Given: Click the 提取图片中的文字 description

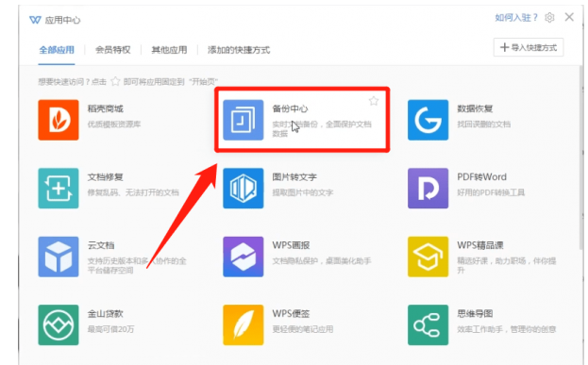Looking at the screenshot, I should (x=303, y=192).
